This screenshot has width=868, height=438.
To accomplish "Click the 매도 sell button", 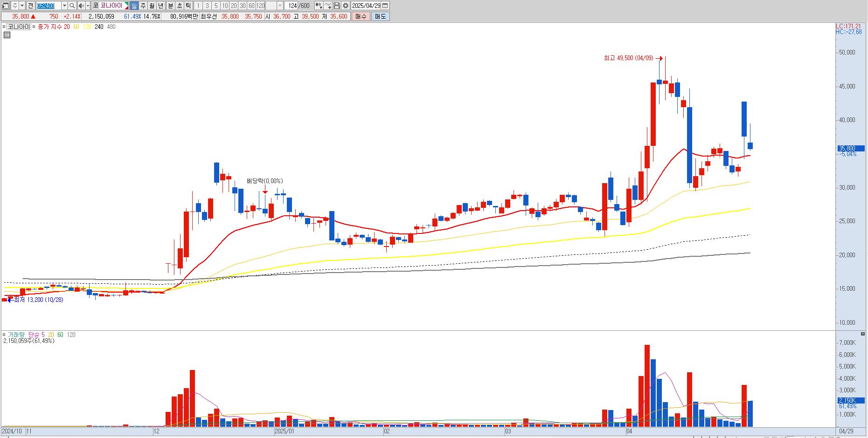I will point(381,16).
